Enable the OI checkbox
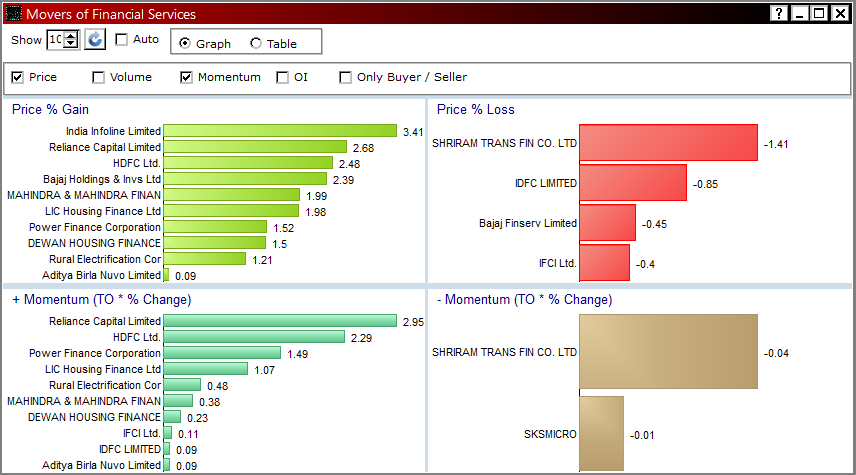The image size is (856, 475). [282, 77]
